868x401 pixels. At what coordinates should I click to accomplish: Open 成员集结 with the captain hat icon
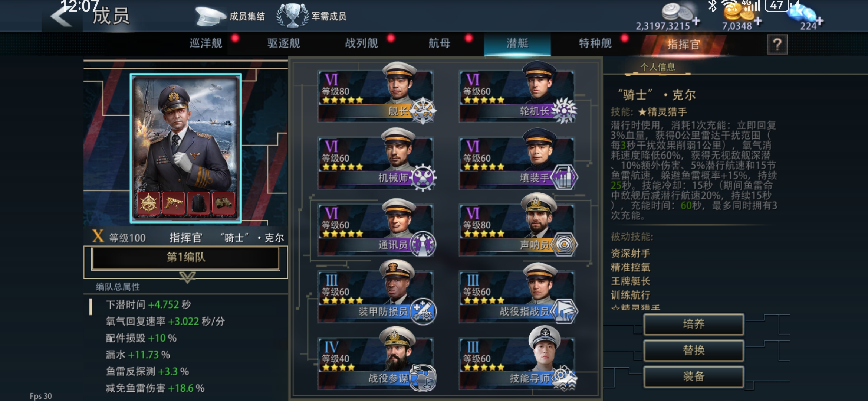pyautogui.click(x=230, y=16)
